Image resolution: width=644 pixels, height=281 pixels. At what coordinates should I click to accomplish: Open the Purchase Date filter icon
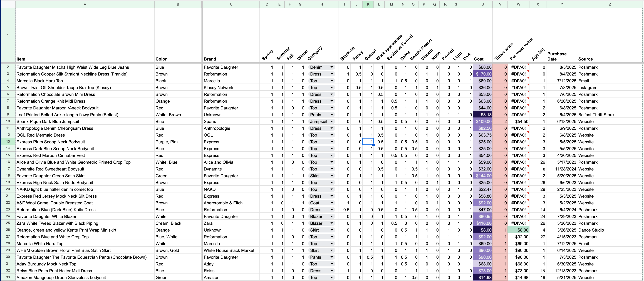[574, 59]
